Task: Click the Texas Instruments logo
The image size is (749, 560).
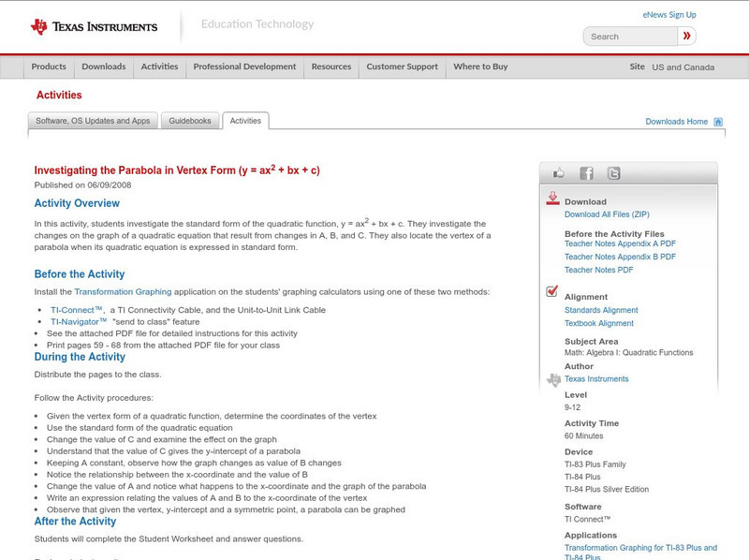Action: coord(94,27)
